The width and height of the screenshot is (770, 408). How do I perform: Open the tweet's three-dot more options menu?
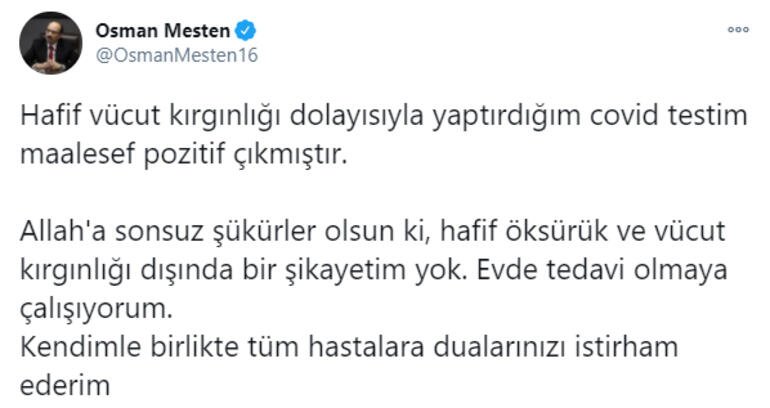[x=738, y=30]
